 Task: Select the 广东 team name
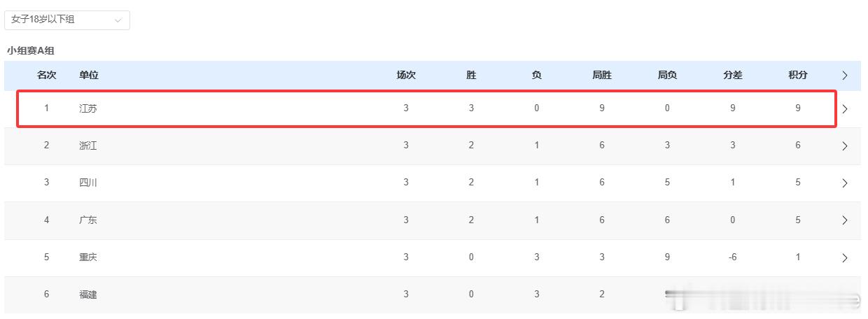88,220
